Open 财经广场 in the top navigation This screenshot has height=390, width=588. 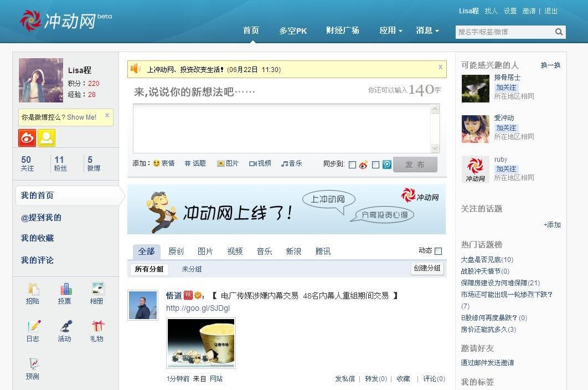[x=342, y=30]
